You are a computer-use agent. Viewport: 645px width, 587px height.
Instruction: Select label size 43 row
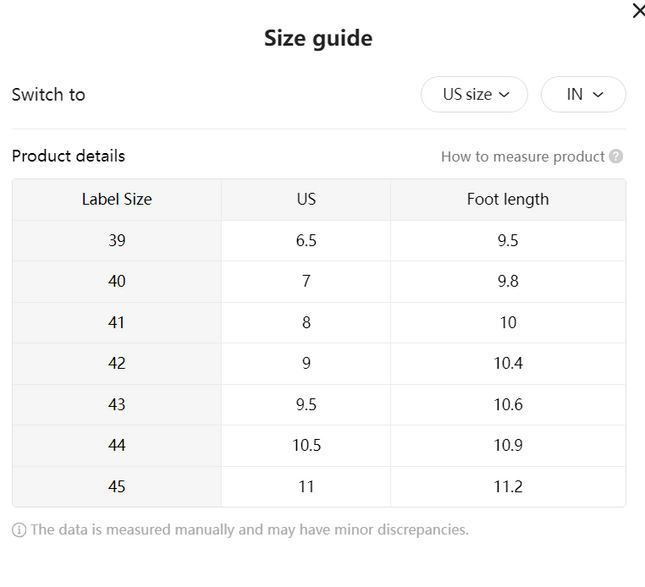pyautogui.click(x=319, y=405)
